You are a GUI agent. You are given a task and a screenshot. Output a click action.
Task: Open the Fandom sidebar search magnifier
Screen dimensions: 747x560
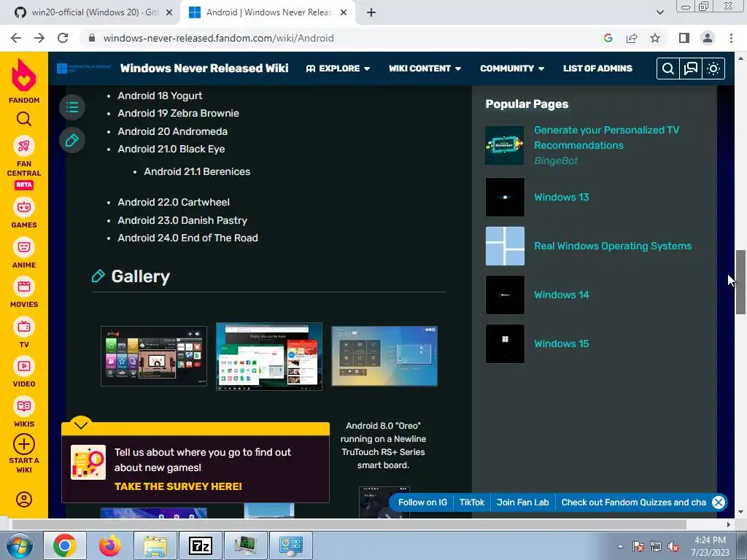pos(24,119)
